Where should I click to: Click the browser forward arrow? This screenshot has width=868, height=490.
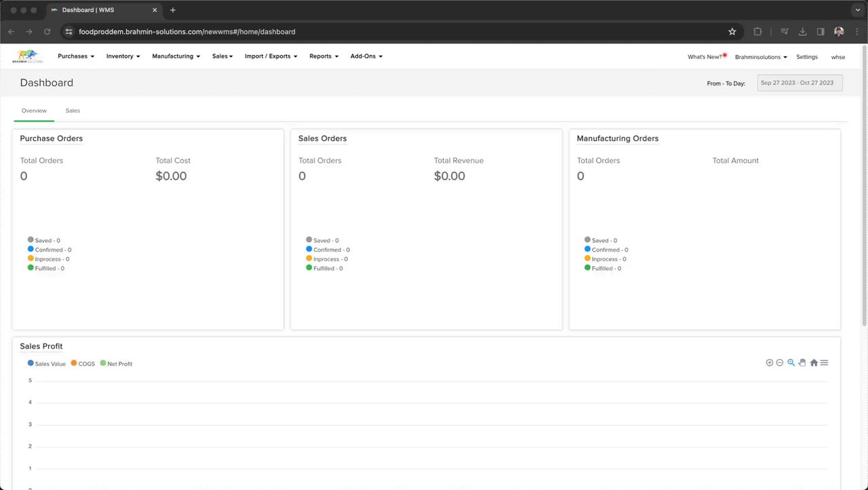29,31
